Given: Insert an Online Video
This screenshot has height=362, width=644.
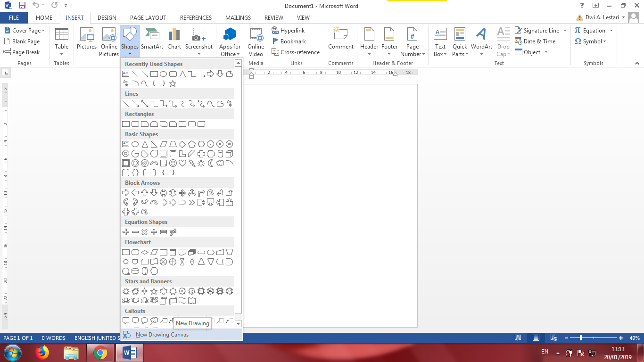Looking at the screenshot, I should point(256,41).
